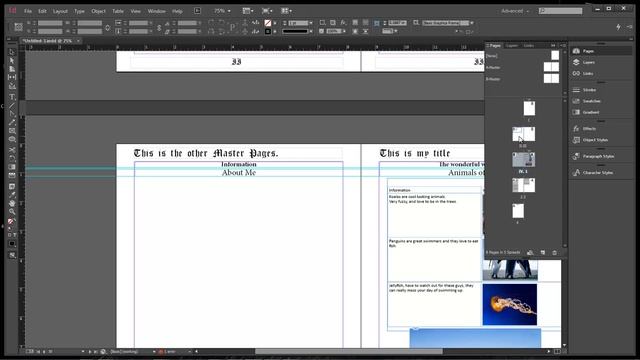Open the Object menu
640x360 pixels.
tap(98, 11)
